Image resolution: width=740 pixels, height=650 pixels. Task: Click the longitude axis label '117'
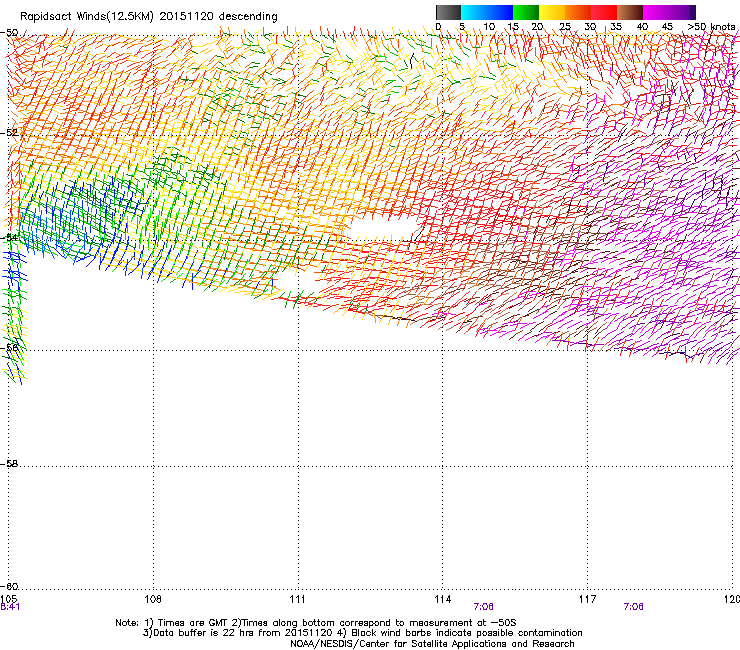(587, 599)
